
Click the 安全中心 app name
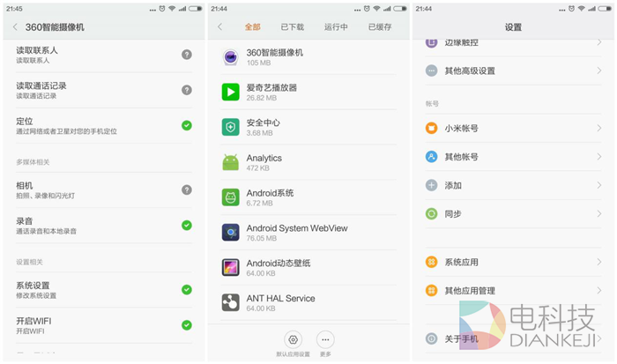click(x=264, y=123)
